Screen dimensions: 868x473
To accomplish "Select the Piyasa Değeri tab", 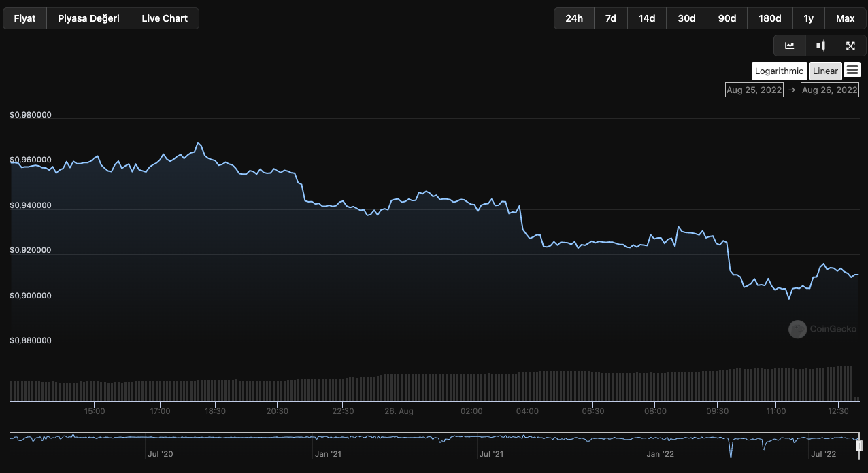I will coord(88,18).
